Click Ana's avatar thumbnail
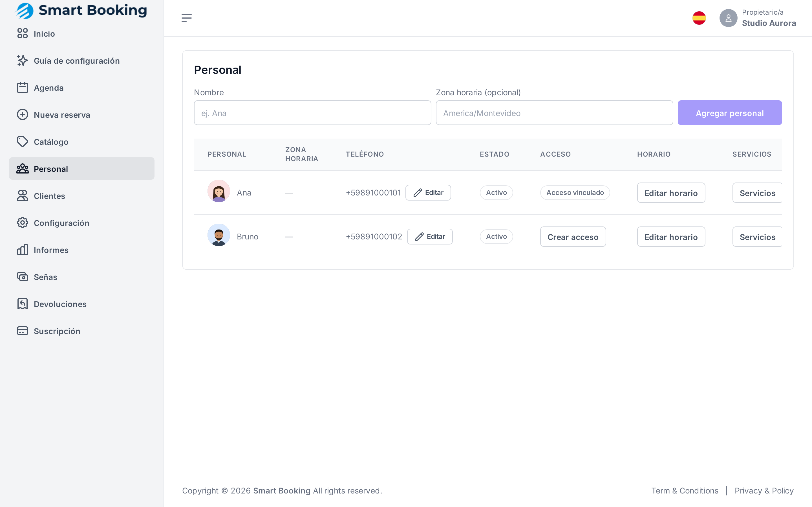Viewport: 812px width, 507px height. 219,191
